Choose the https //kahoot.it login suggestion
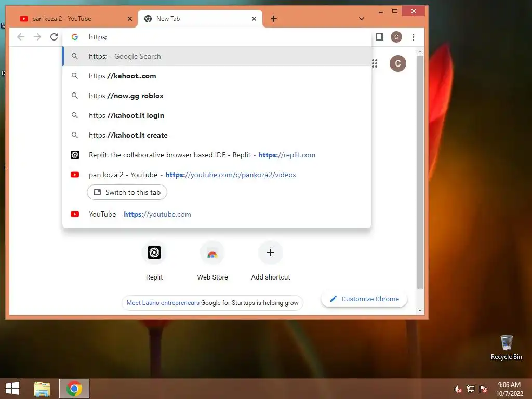This screenshot has width=532, height=399. pyautogui.click(x=217, y=115)
